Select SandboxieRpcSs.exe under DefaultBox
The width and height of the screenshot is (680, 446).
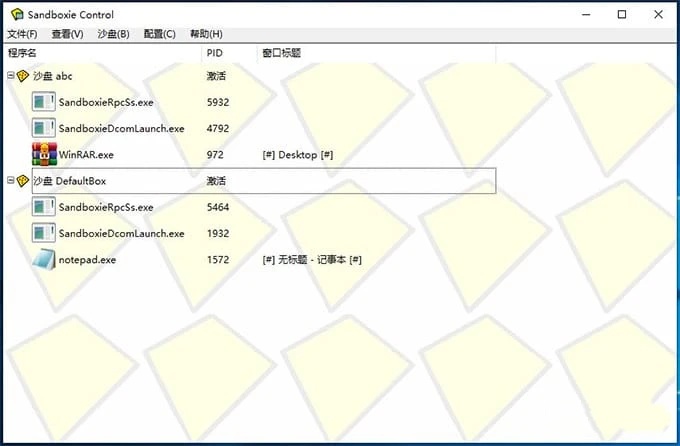click(x=106, y=207)
